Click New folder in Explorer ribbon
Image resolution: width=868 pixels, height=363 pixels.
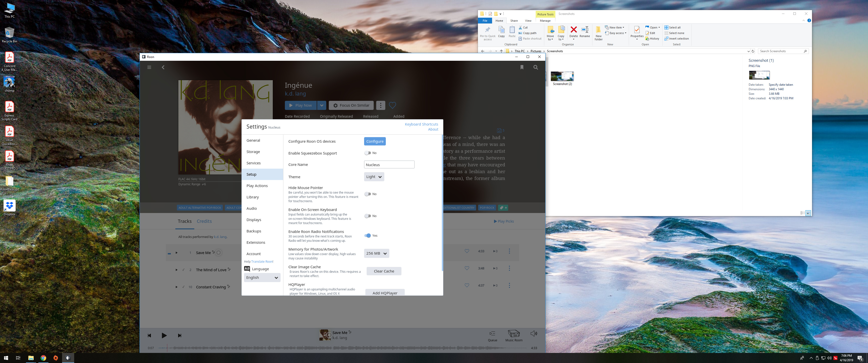click(x=599, y=33)
